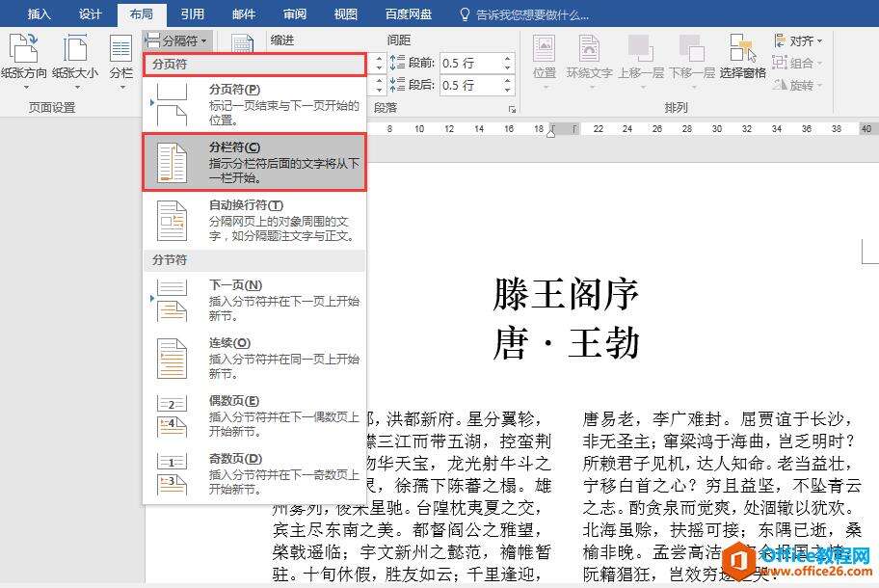Open the 选择窗格 (selection pane)
Viewport: 879px width, 588px height.
(742, 57)
